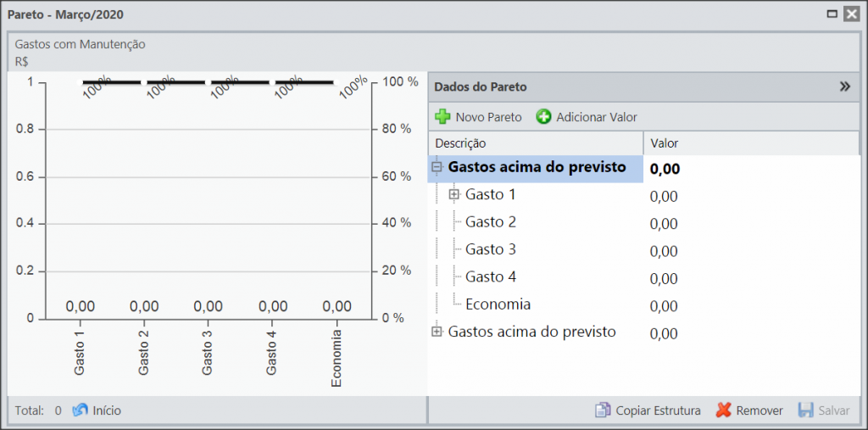Click the Valor cell for Gasto 4
The width and height of the screenshot is (868, 430).
pos(751,278)
